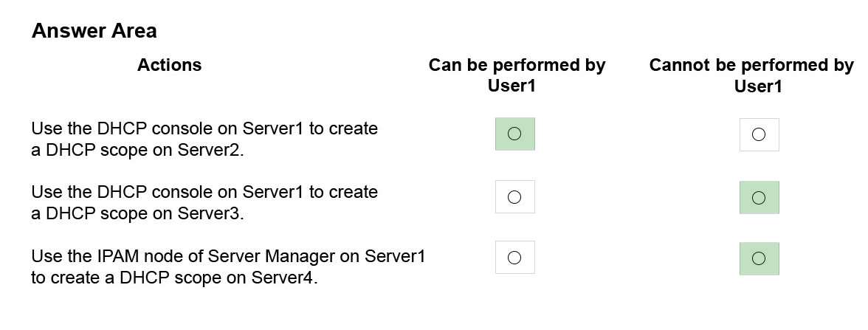The height and width of the screenshot is (330, 868).
Task: Click 'Server Manager' in the third action
Action: (283, 256)
